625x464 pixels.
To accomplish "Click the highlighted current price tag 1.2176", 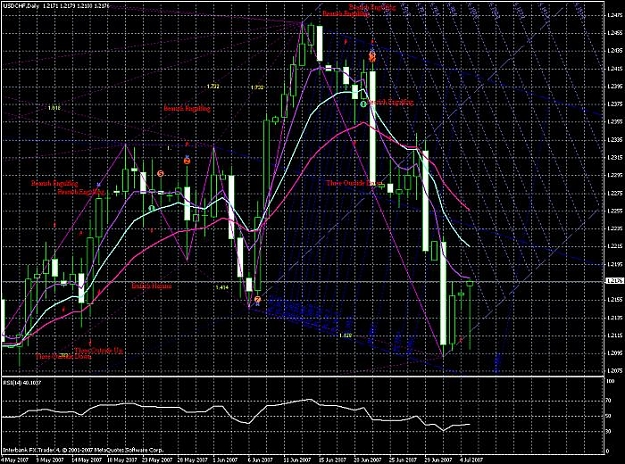I will coord(615,281).
